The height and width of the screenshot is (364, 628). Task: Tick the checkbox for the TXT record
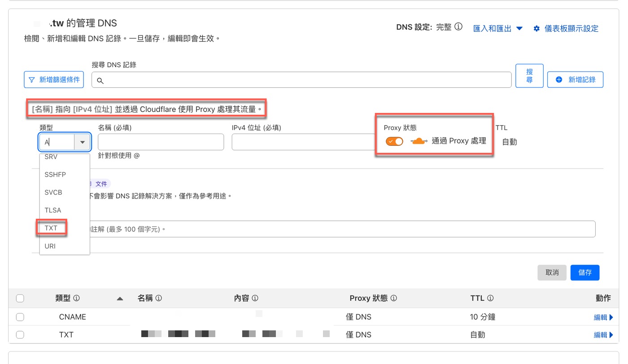pos(20,335)
